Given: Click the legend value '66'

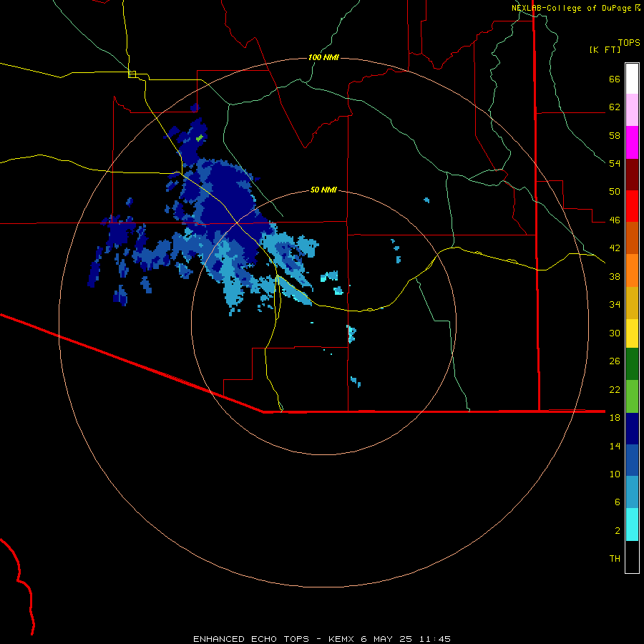Looking at the screenshot, I should coord(615,79).
